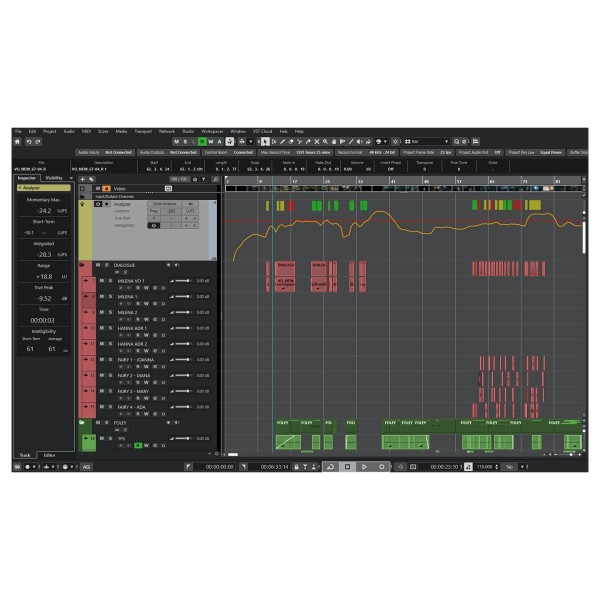Click the transport Stop button
The width and height of the screenshot is (600, 600).
click(347, 467)
